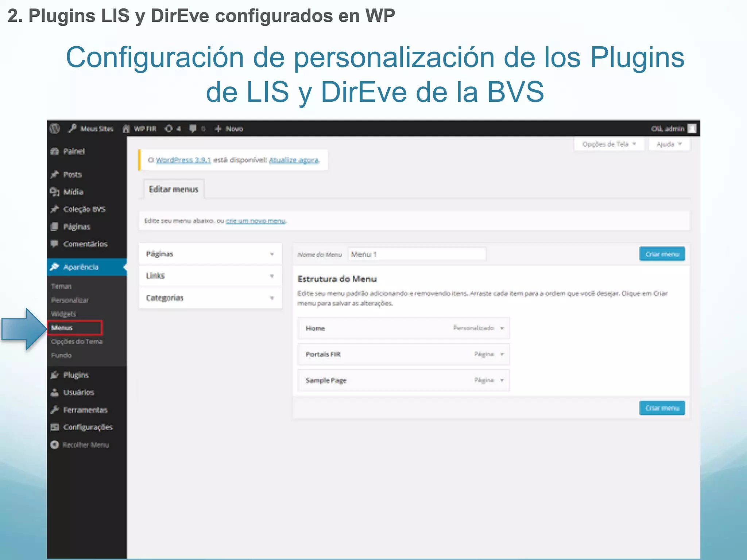747x560 pixels.
Task: Click the Estrutura do Menu heading
Action: [x=337, y=279]
